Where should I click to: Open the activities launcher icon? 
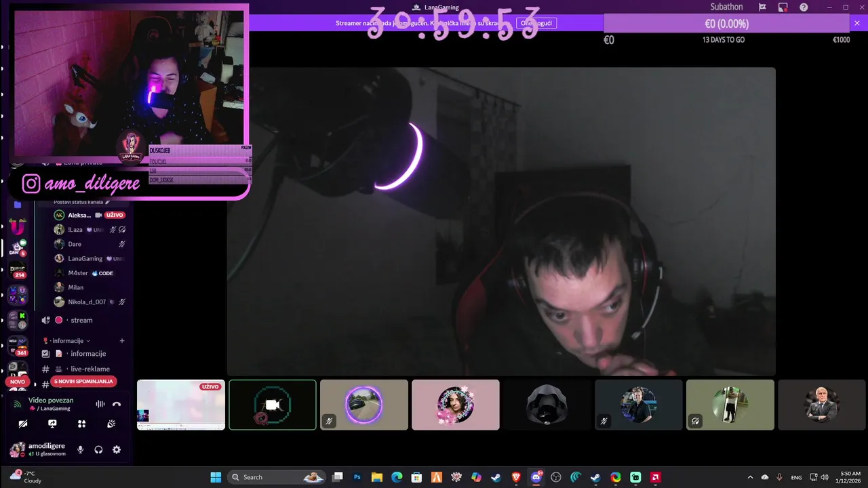point(82,424)
